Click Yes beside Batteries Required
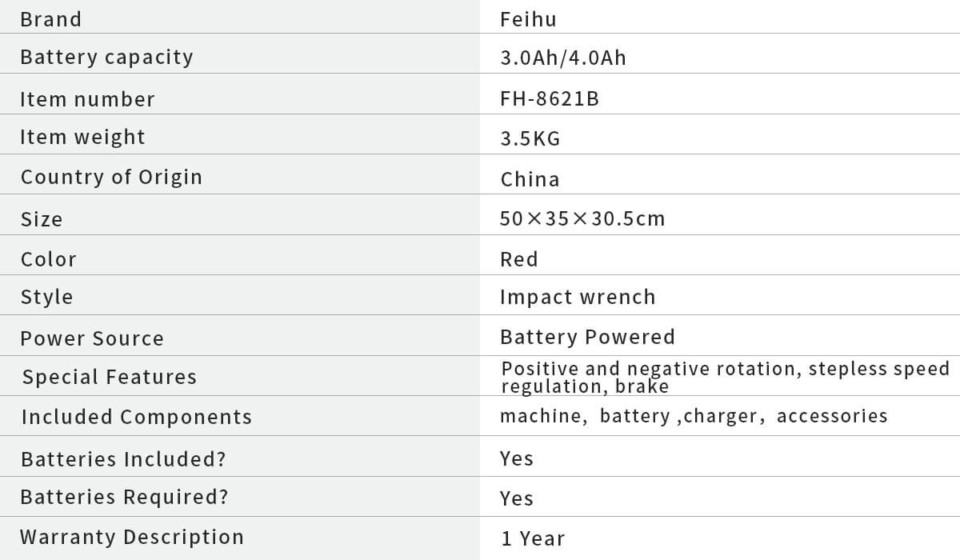The height and width of the screenshot is (560, 960). 517,498
